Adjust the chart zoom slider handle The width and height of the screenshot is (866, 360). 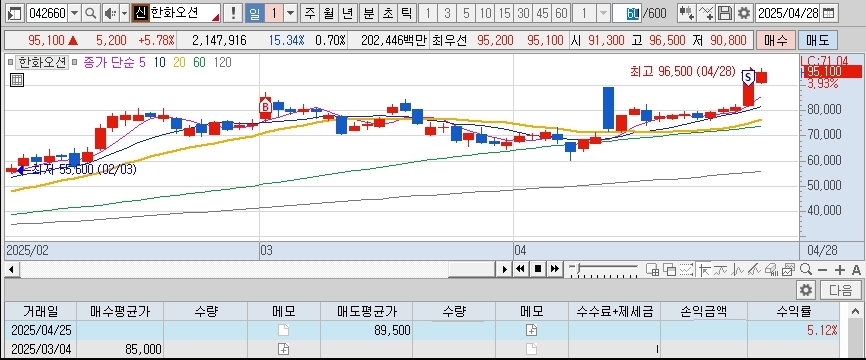tap(578, 267)
